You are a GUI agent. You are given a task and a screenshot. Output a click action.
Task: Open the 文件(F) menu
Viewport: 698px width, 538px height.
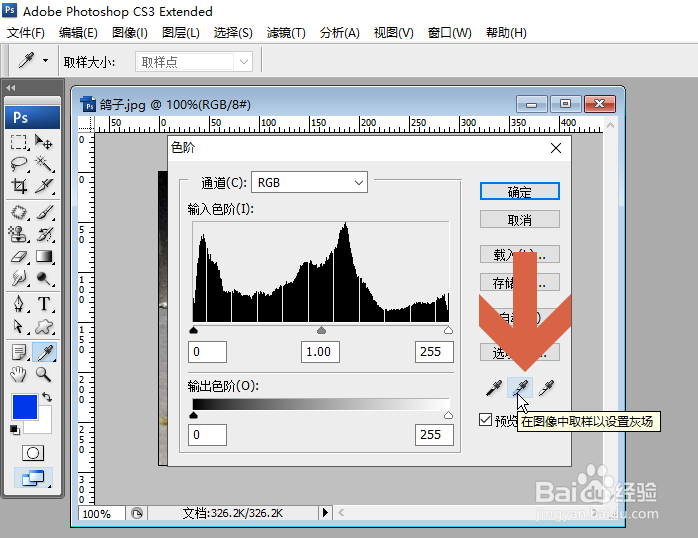[x=26, y=33]
